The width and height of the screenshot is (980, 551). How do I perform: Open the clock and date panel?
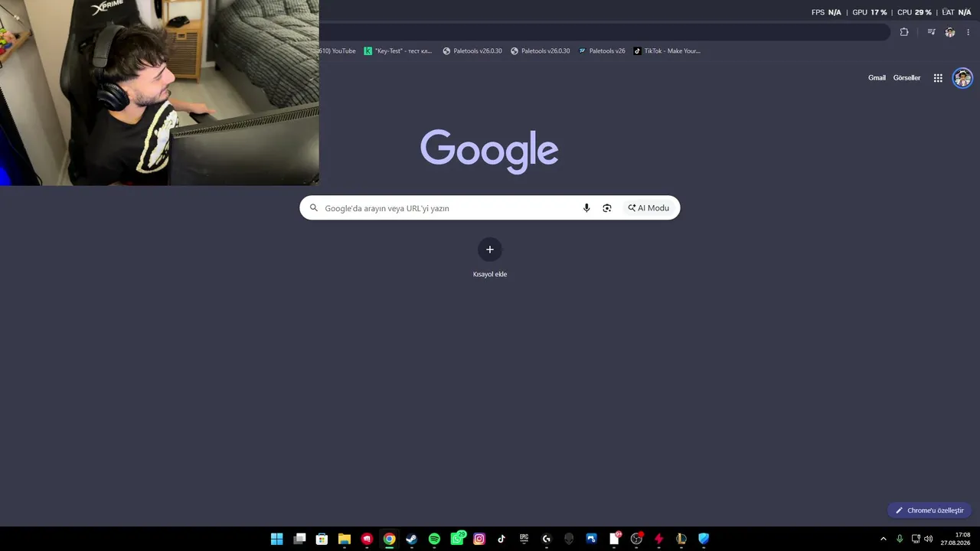point(955,539)
